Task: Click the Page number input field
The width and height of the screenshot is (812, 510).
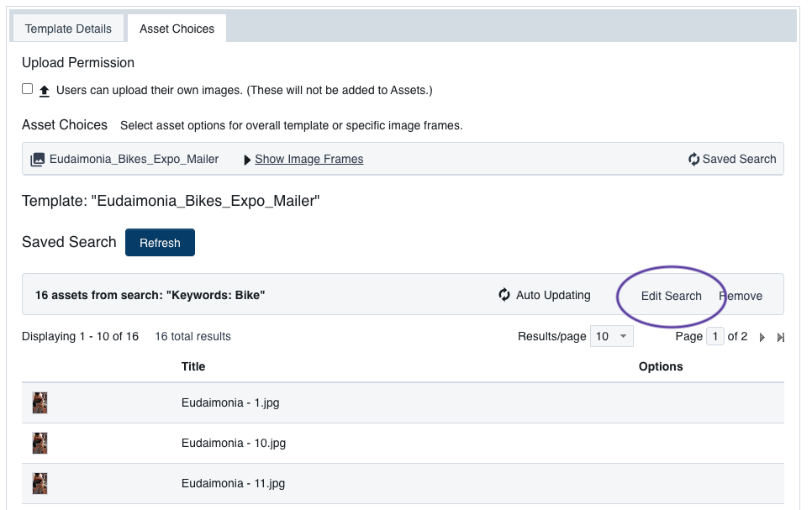Action: click(715, 337)
